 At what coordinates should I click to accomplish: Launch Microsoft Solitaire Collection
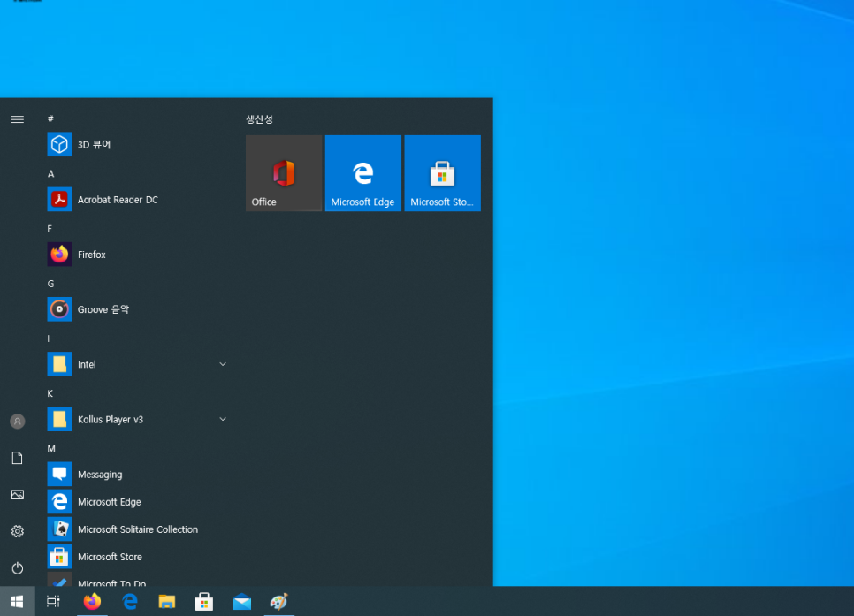137,529
